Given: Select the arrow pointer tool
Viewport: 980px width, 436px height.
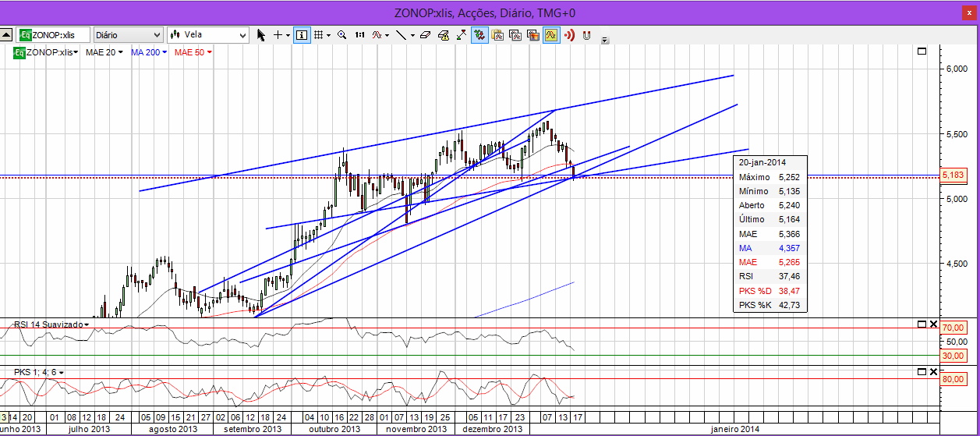Looking at the screenshot, I should click(x=260, y=35).
